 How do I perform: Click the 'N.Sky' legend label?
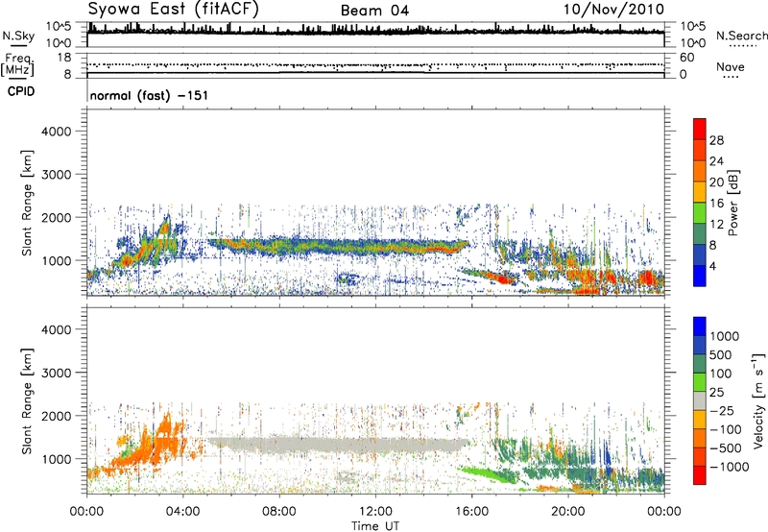pos(18,36)
